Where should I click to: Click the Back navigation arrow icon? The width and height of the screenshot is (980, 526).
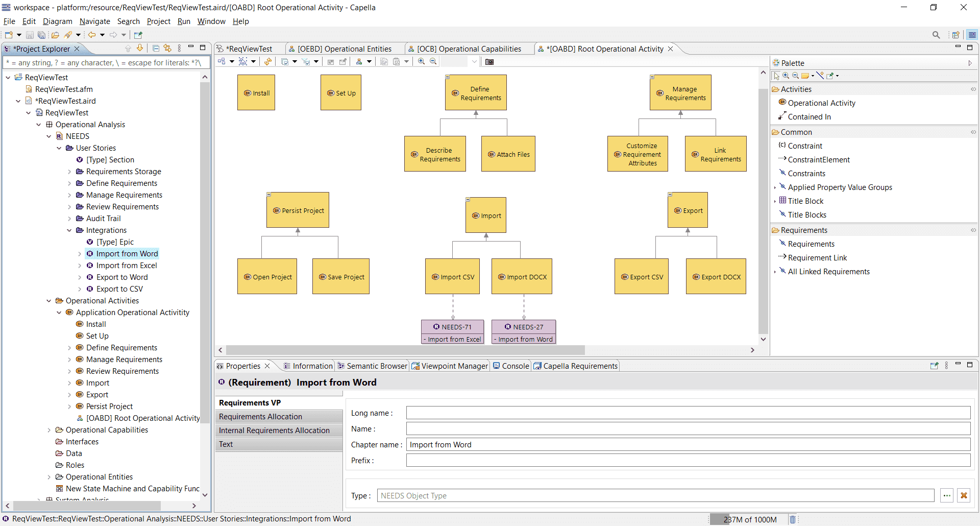(x=92, y=35)
